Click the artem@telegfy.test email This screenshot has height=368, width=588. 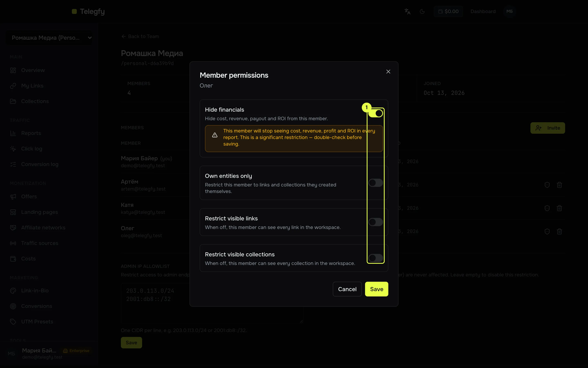pos(143,189)
